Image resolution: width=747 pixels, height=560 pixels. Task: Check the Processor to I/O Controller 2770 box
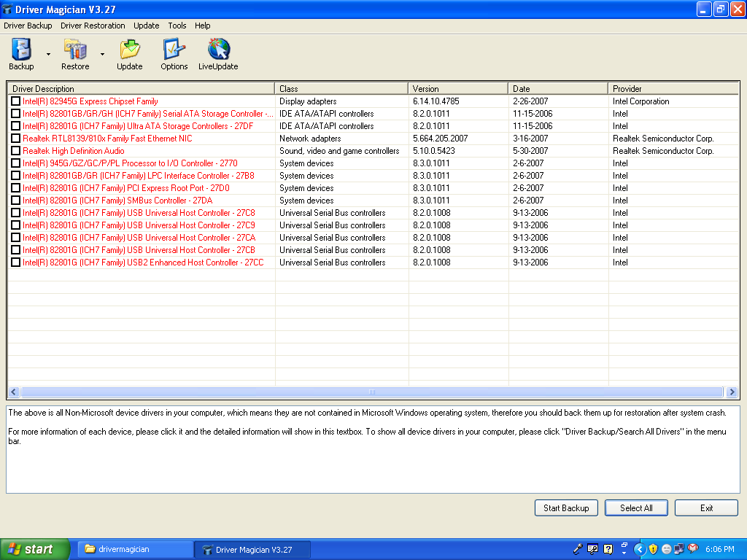pyautogui.click(x=16, y=163)
